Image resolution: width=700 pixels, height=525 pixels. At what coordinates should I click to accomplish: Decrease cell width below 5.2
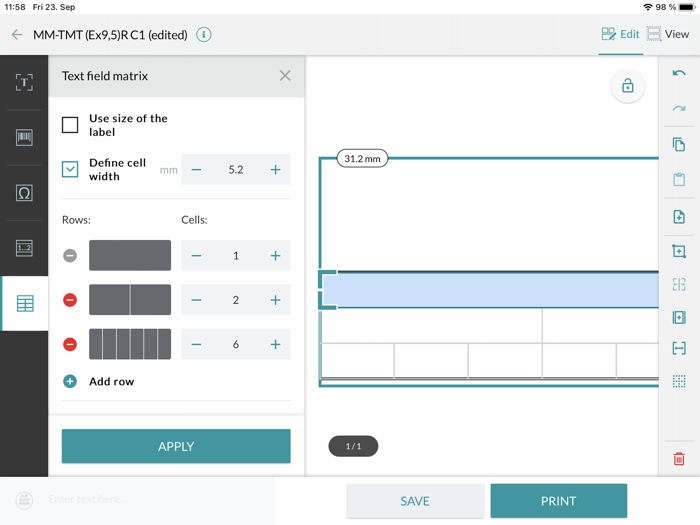click(196, 170)
